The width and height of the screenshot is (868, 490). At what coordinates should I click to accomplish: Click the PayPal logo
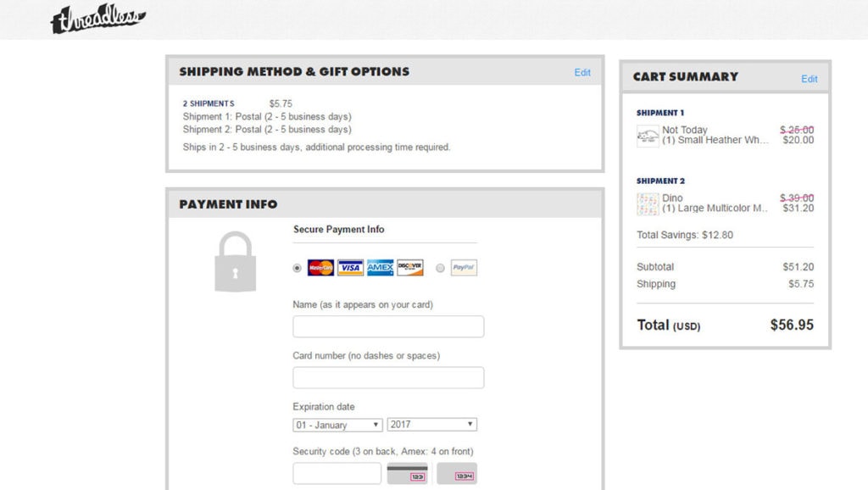tap(463, 267)
